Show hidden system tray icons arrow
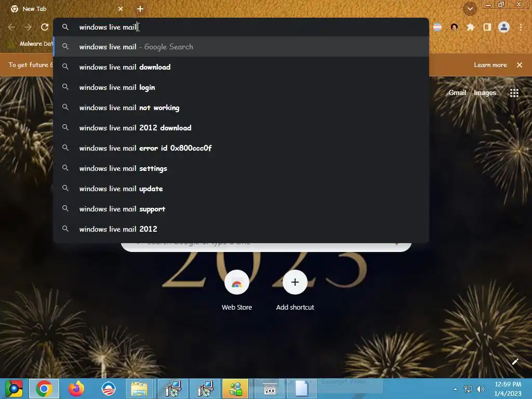Screen dimensions: 532x399 pos(455,389)
